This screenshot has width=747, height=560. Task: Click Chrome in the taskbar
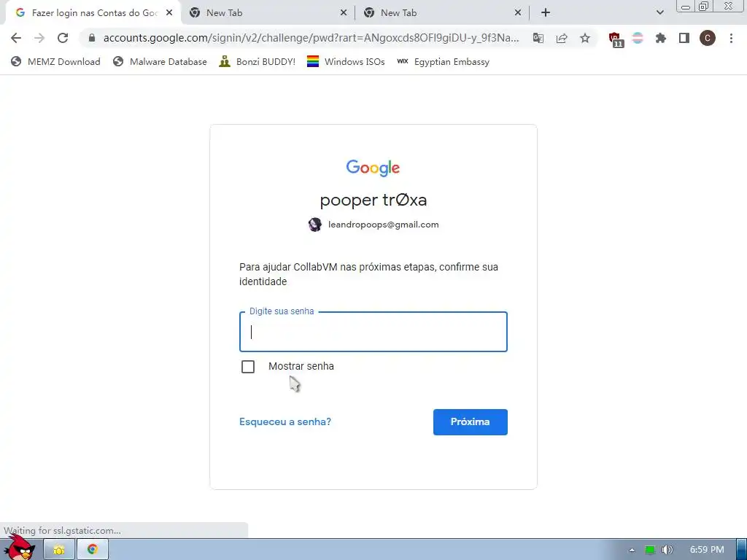pyautogui.click(x=93, y=550)
